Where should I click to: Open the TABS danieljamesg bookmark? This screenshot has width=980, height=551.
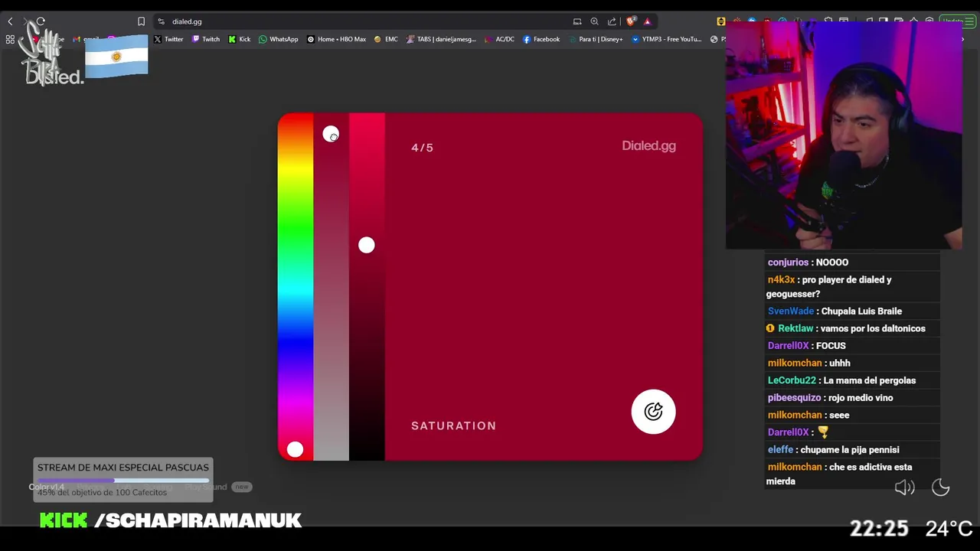click(x=442, y=39)
